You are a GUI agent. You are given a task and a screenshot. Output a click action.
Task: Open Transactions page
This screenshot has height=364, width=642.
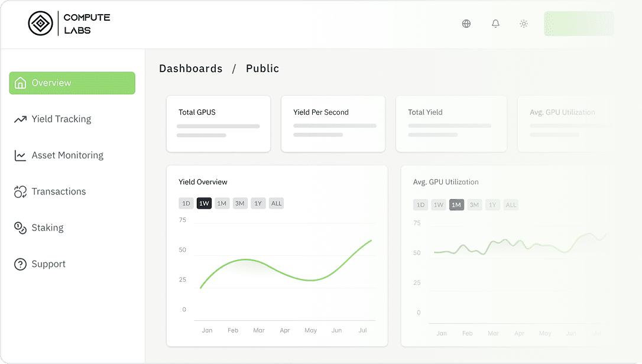[x=59, y=191]
